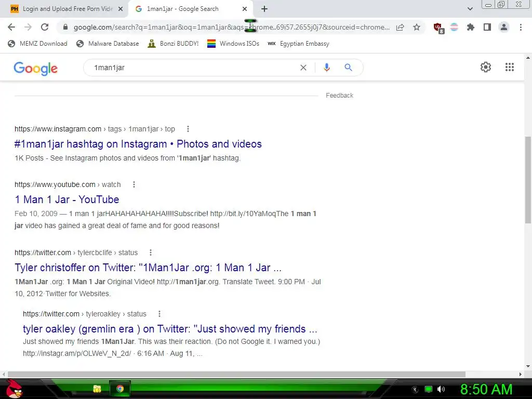The width and height of the screenshot is (532, 399).
Task: Open the network monitor tray icon
Action: click(x=429, y=389)
